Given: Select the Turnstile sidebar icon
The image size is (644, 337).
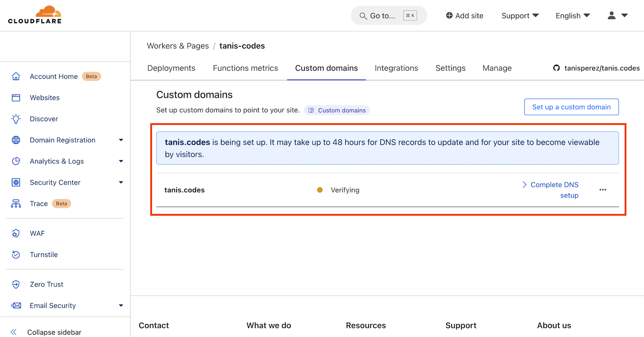Looking at the screenshot, I should pyautogui.click(x=16, y=255).
